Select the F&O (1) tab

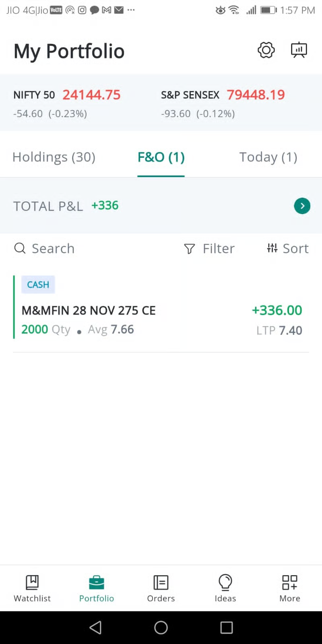click(161, 157)
